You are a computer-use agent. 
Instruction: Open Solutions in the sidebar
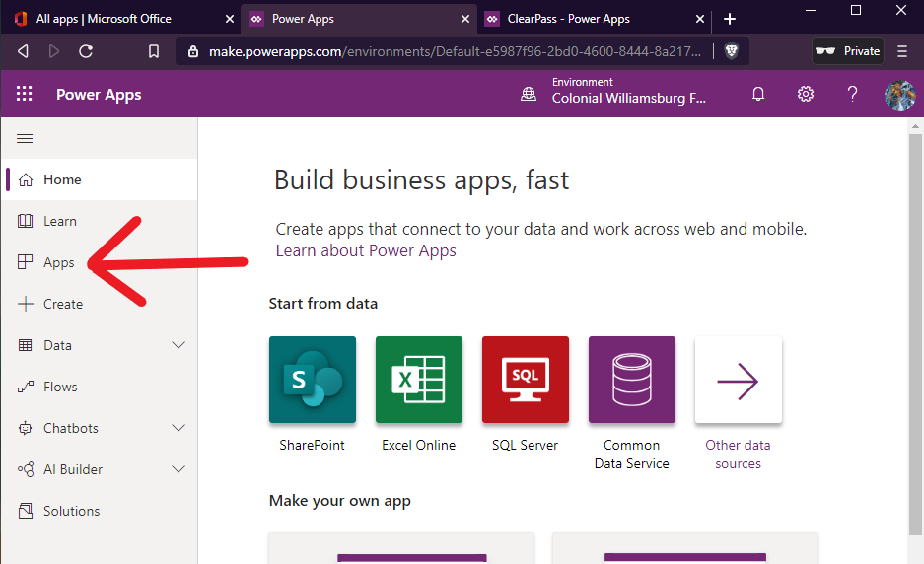point(100,511)
